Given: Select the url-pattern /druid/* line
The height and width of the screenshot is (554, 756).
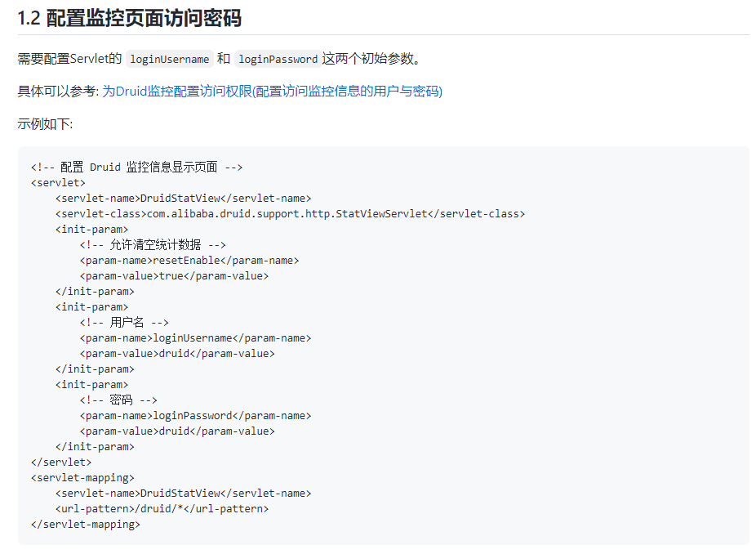Looking at the screenshot, I should tap(161, 508).
